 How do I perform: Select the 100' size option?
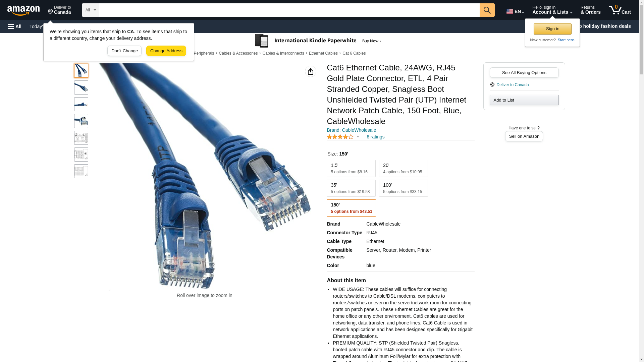[404, 188]
